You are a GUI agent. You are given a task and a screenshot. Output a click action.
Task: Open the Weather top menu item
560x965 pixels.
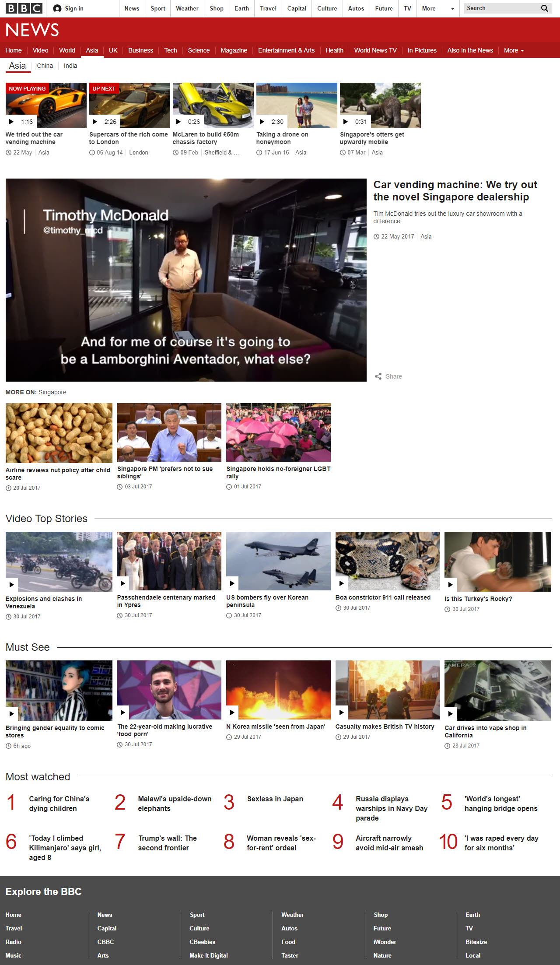click(187, 8)
